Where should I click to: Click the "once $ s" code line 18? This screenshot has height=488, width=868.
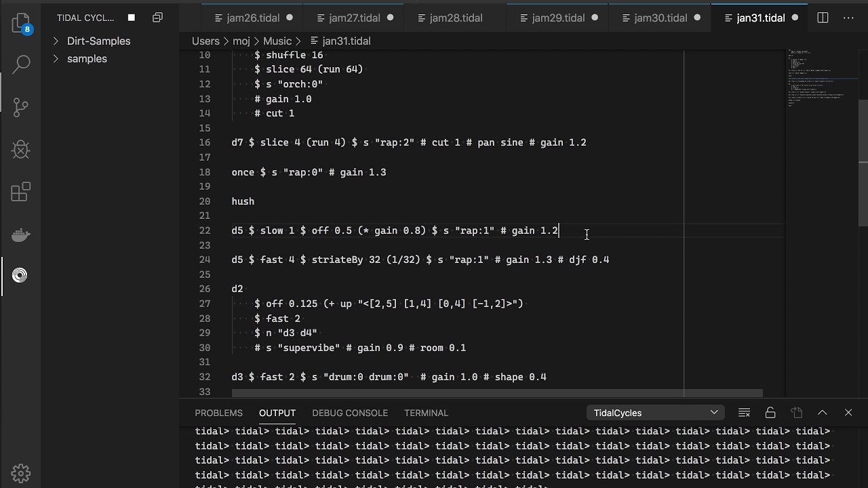[x=309, y=172]
